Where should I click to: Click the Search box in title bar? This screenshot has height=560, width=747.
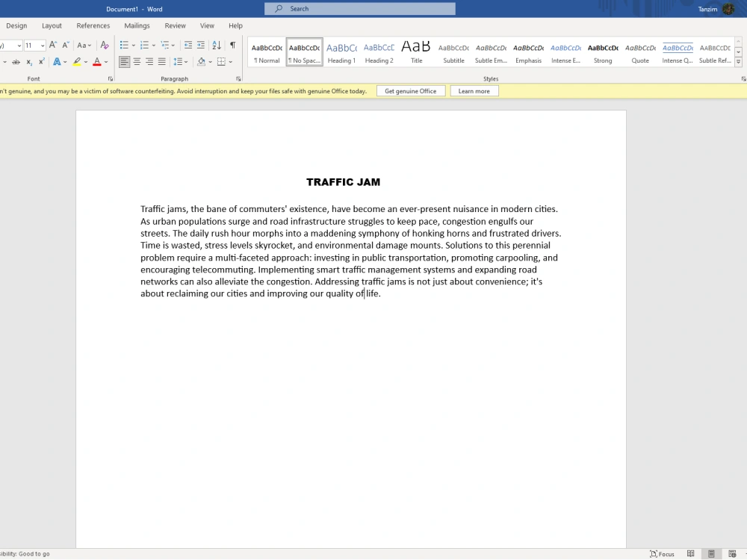click(360, 8)
